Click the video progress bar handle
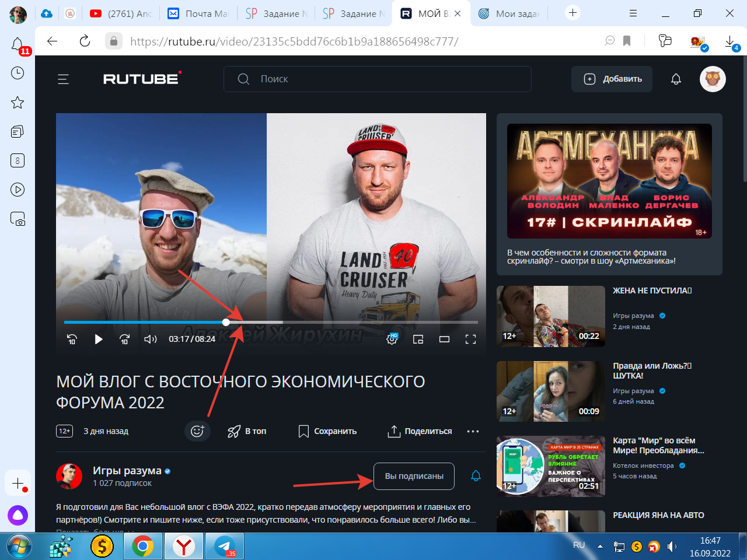The width and height of the screenshot is (747, 560). coord(226,322)
